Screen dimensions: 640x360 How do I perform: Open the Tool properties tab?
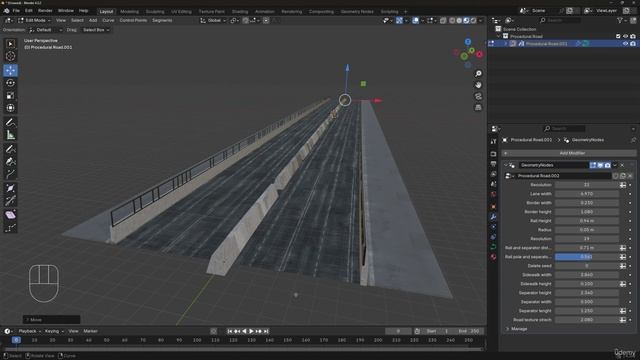tap(493, 142)
